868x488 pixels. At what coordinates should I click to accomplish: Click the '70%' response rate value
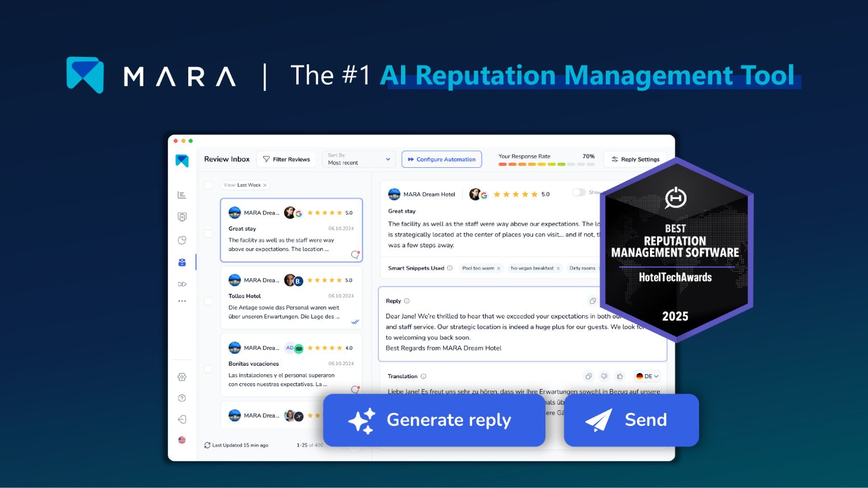(x=589, y=156)
